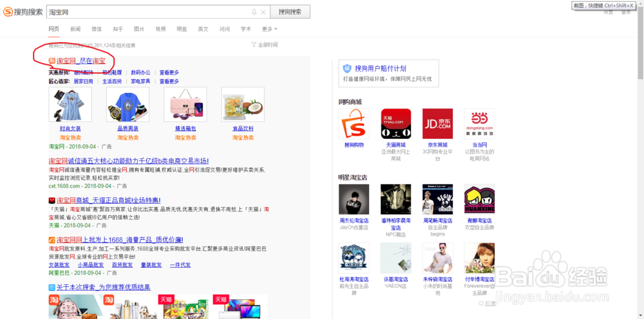Click the JD.COM 京东 logo icon
The height and width of the screenshot is (319, 644).
pyautogui.click(x=437, y=123)
